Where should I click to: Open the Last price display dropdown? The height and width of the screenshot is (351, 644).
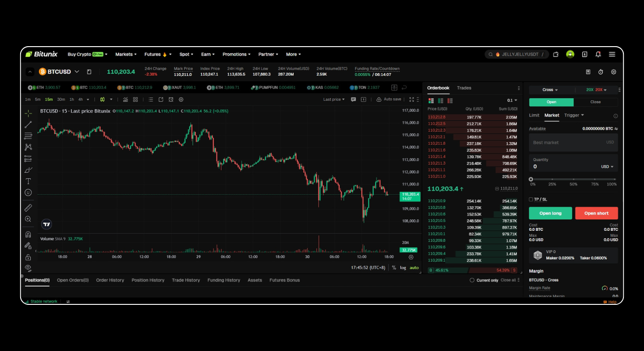click(x=333, y=99)
